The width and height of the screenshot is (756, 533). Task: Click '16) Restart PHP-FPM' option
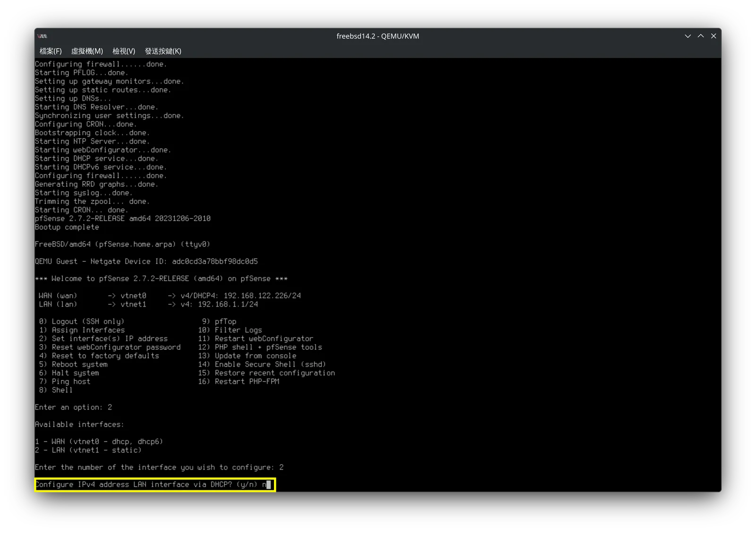pyautogui.click(x=239, y=381)
